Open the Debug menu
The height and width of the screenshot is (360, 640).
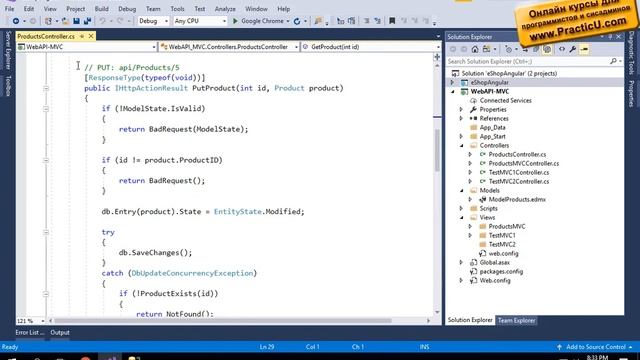127,9
